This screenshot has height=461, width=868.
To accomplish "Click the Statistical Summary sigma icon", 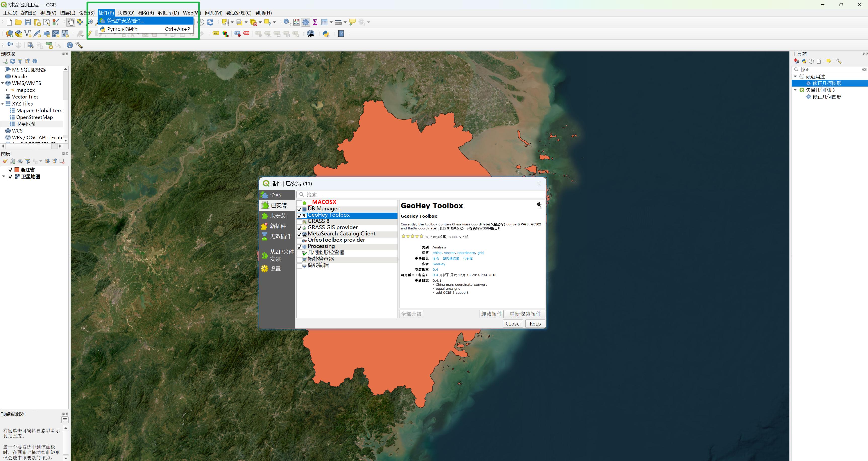I will pyautogui.click(x=315, y=22).
